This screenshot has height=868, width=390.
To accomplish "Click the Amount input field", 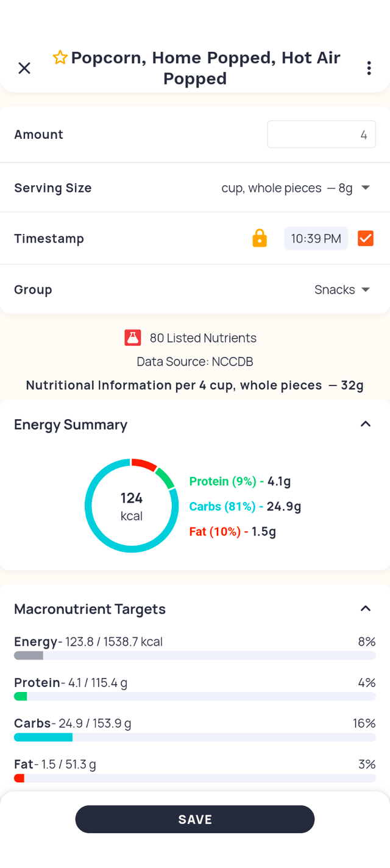I will point(321,135).
